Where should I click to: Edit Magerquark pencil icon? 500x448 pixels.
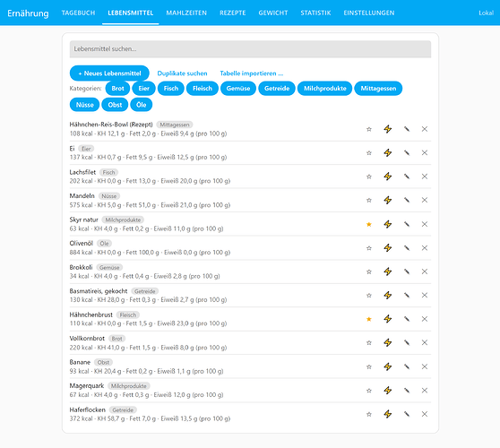coord(407,391)
